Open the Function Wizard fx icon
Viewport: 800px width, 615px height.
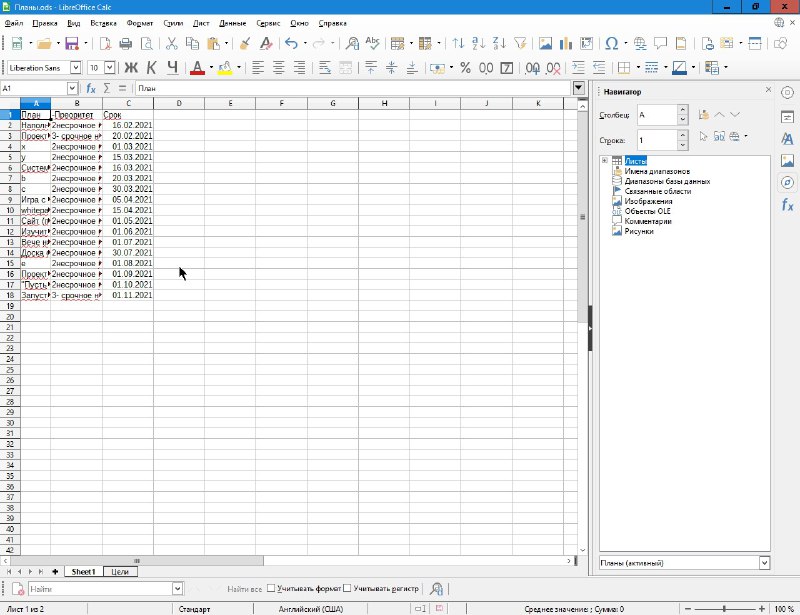(x=91, y=89)
